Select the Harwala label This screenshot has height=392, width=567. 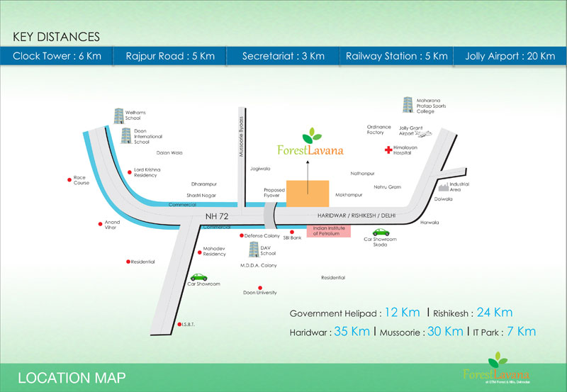click(430, 223)
